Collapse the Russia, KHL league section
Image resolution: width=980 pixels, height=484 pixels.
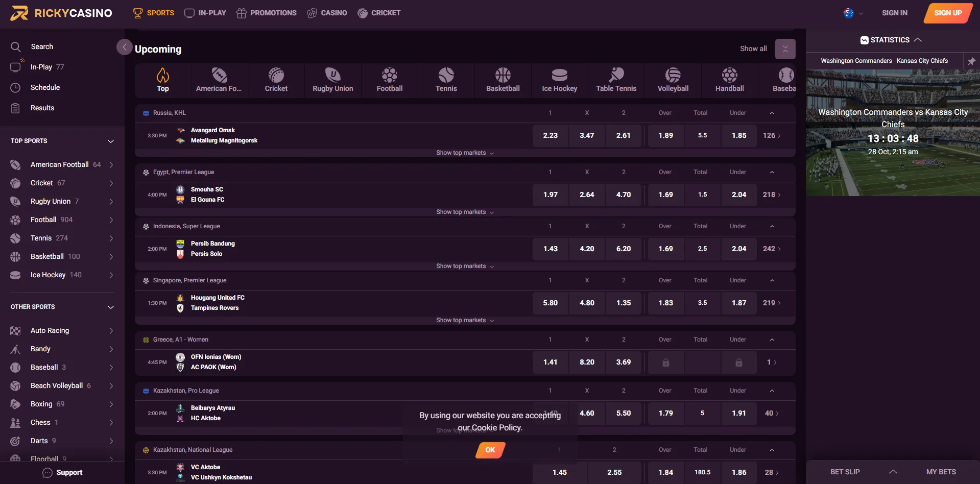(x=772, y=113)
